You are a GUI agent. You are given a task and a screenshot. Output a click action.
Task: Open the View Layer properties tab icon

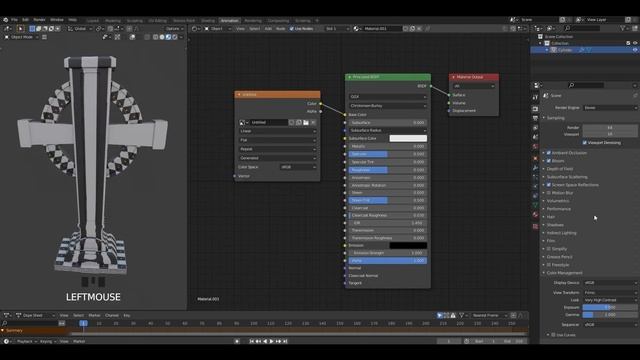pos(536,128)
